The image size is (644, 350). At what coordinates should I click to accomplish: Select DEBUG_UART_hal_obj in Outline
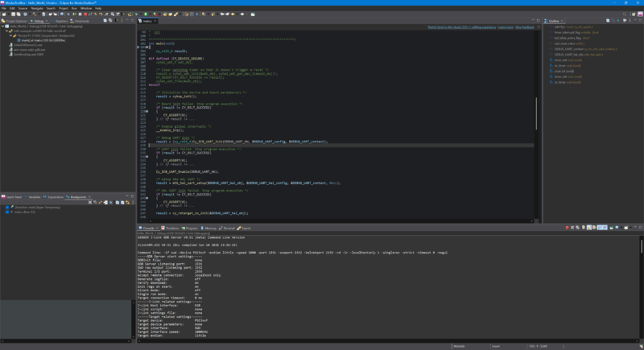pos(576,55)
